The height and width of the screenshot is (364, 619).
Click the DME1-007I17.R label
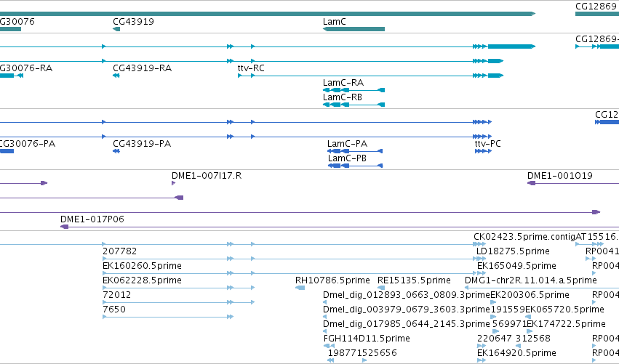[x=207, y=176]
